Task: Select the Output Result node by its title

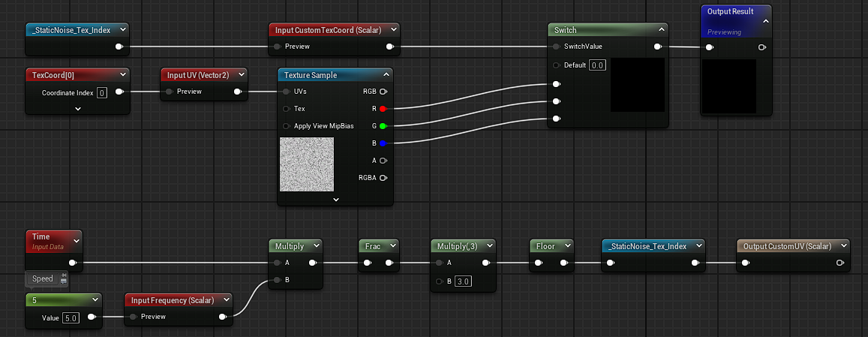Action: [730, 12]
